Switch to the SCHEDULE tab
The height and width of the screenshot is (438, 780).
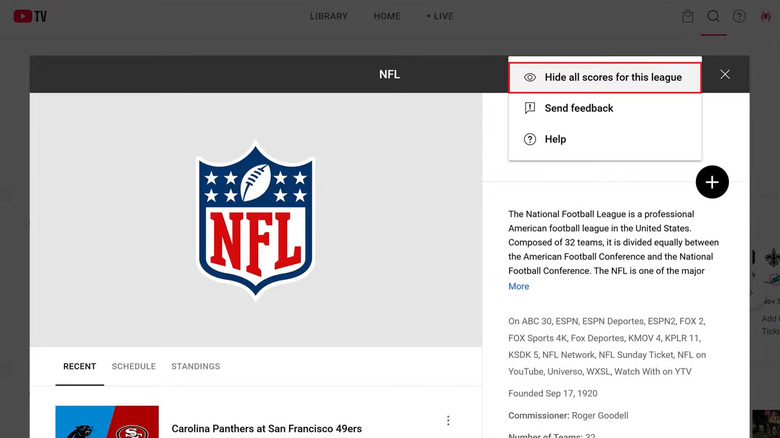(134, 366)
